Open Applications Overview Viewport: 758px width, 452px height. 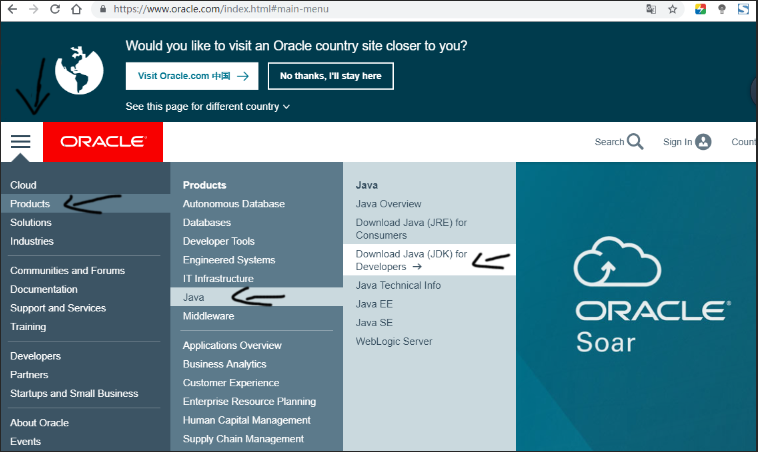pyautogui.click(x=232, y=345)
